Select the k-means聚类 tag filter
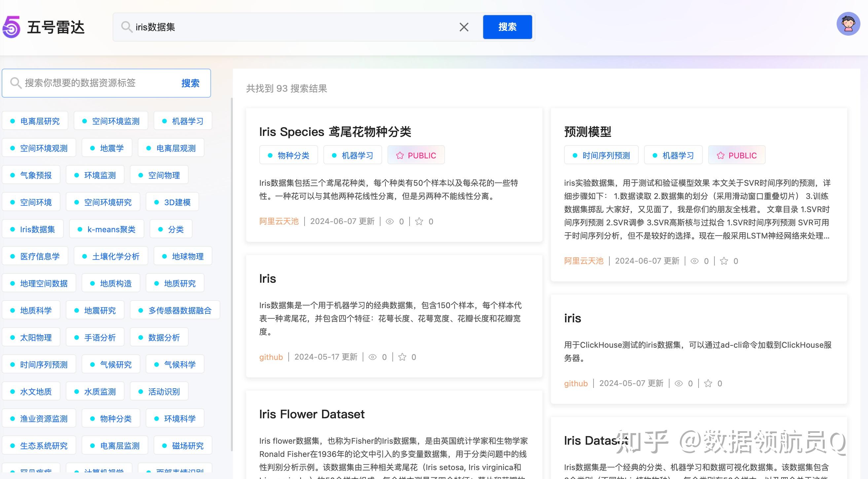Image resolution: width=868 pixels, height=479 pixels. pos(106,229)
